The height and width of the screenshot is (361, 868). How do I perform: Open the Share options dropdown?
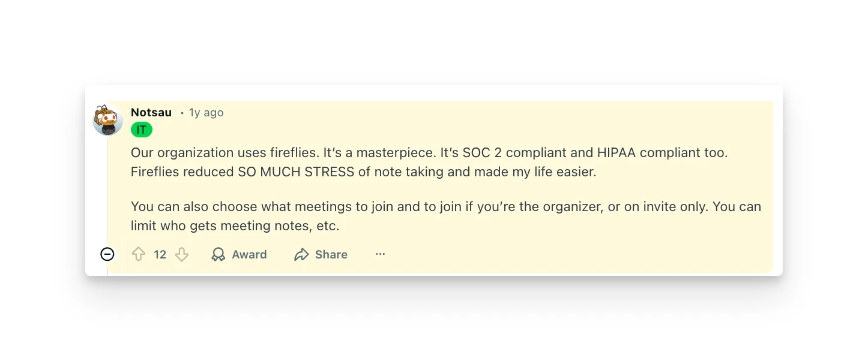[320, 254]
